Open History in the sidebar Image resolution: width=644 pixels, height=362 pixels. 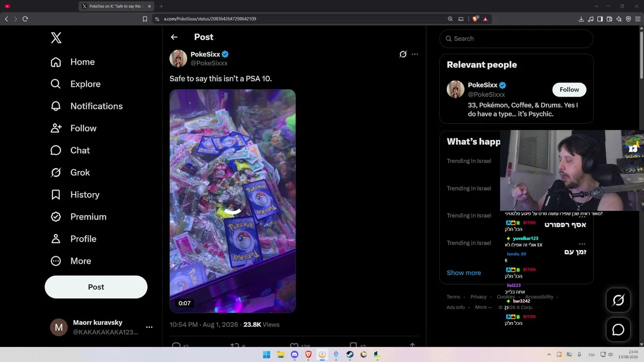75,195
